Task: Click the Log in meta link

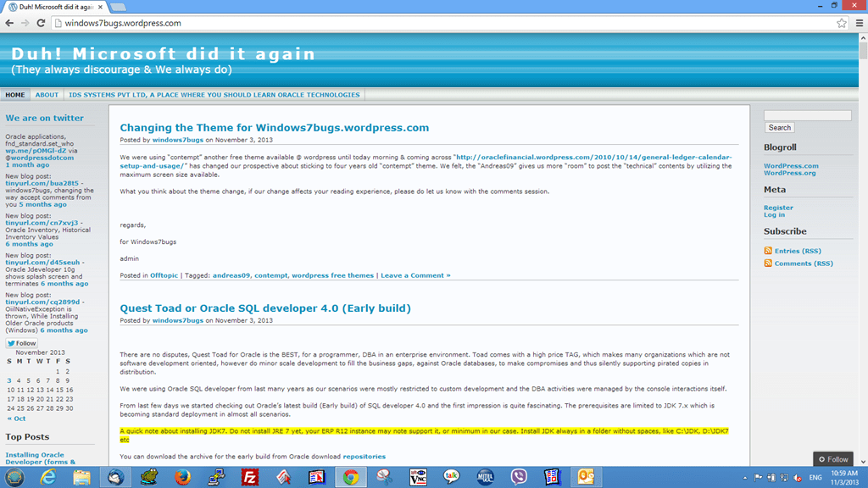Action: tap(774, 214)
